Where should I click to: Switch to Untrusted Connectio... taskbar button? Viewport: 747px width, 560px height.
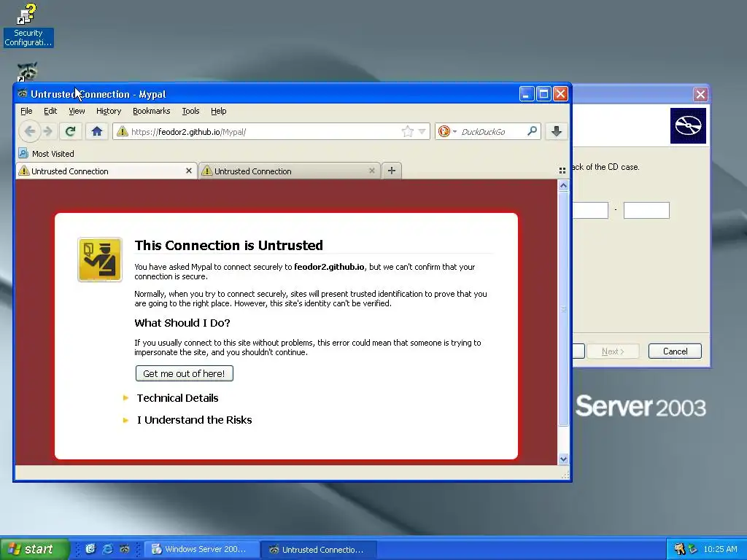pyautogui.click(x=319, y=549)
